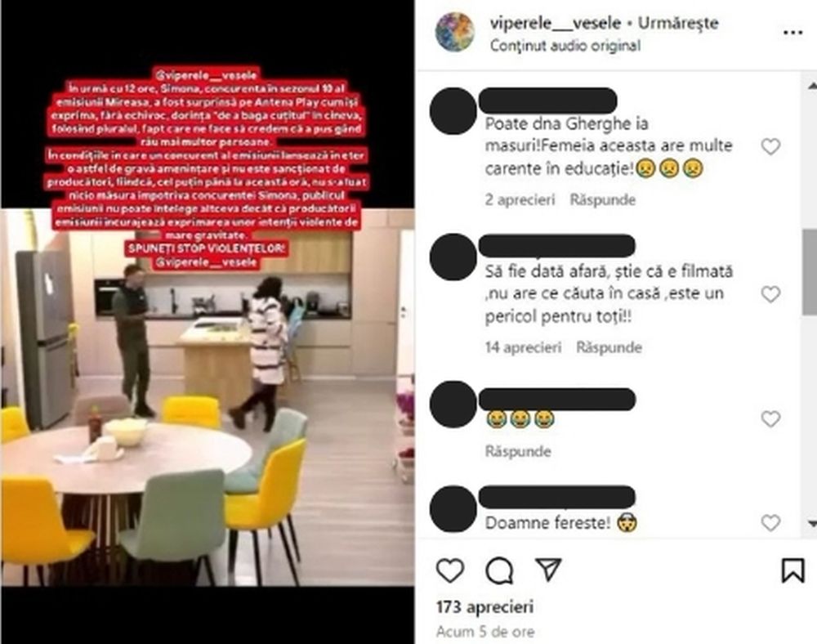Click scroll down arrow of comments list
This screenshot has height=644, width=817.
coord(811,522)
